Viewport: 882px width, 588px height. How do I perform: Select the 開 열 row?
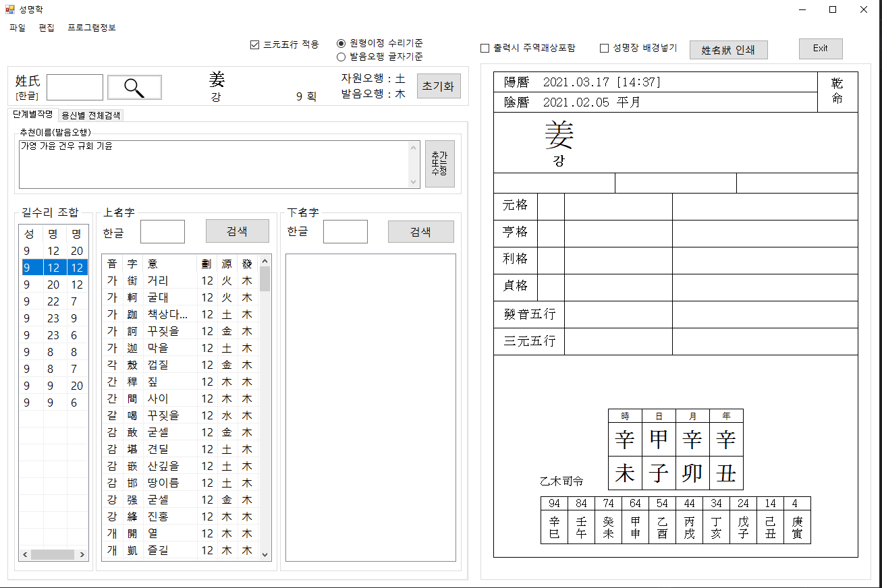click(x=180, y=533)
